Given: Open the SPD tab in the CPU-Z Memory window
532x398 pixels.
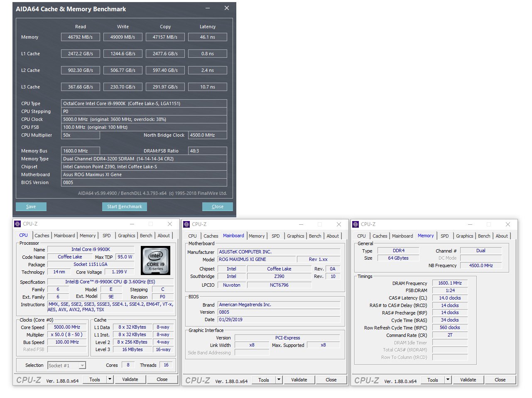Looking at the screenshot, I should click(444, 236).
